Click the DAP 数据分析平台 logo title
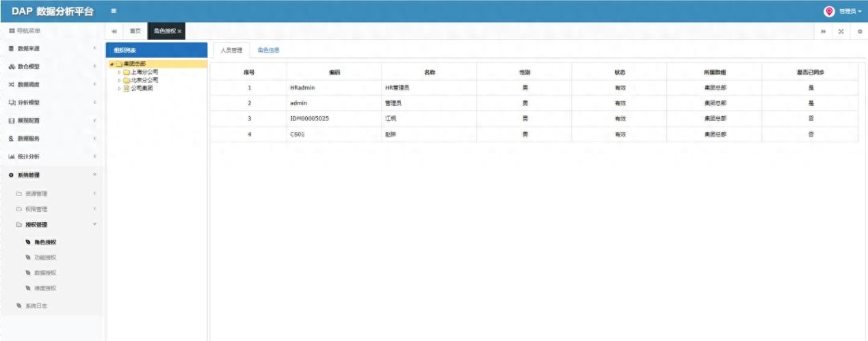Screen dimensions: 868x341 [52, 11]
